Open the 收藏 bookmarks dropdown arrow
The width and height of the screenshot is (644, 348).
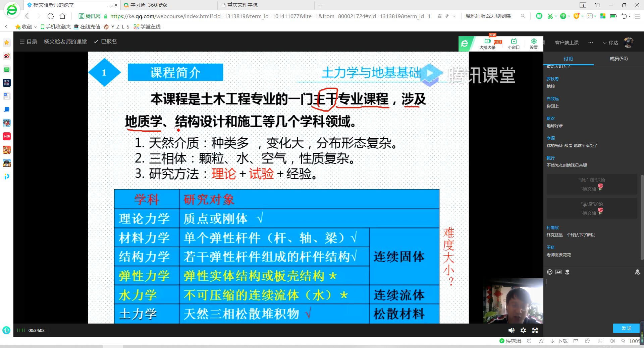[35, 27]
